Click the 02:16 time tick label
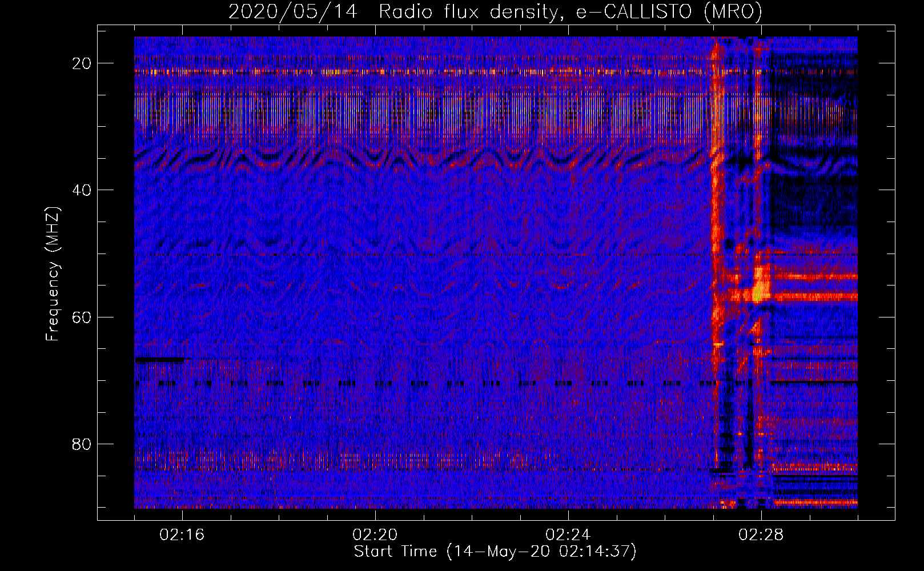This screenshot has width=924, height=571. (182, 535)
